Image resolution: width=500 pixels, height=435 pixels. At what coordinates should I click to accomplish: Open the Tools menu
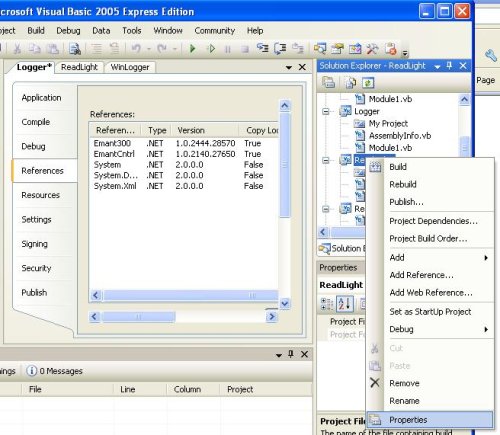click(x=132, y=31)
